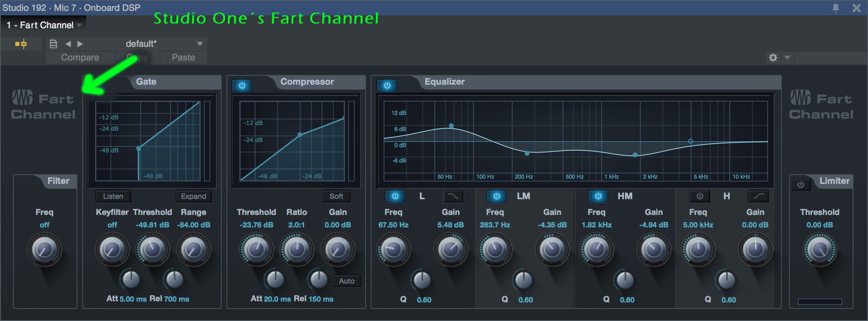
Task: Click the Gate range value -84.00 dB
Action: tap(193, 225)
